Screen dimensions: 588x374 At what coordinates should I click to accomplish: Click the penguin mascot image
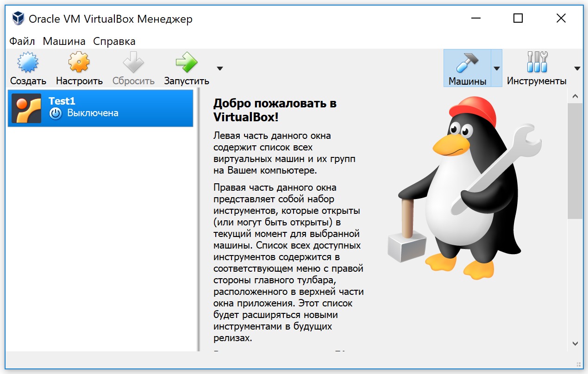(465, 187)
